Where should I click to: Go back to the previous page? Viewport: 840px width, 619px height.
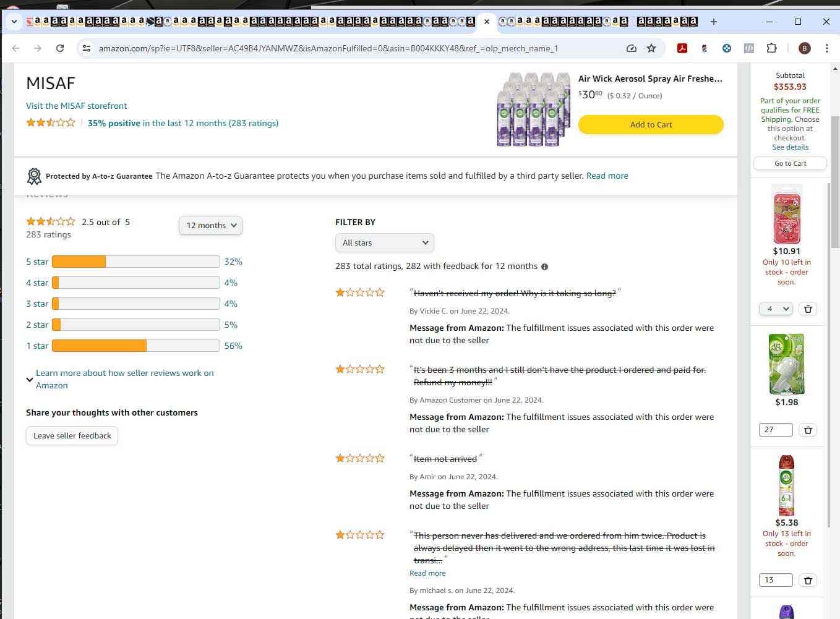(x=15, y=48)
